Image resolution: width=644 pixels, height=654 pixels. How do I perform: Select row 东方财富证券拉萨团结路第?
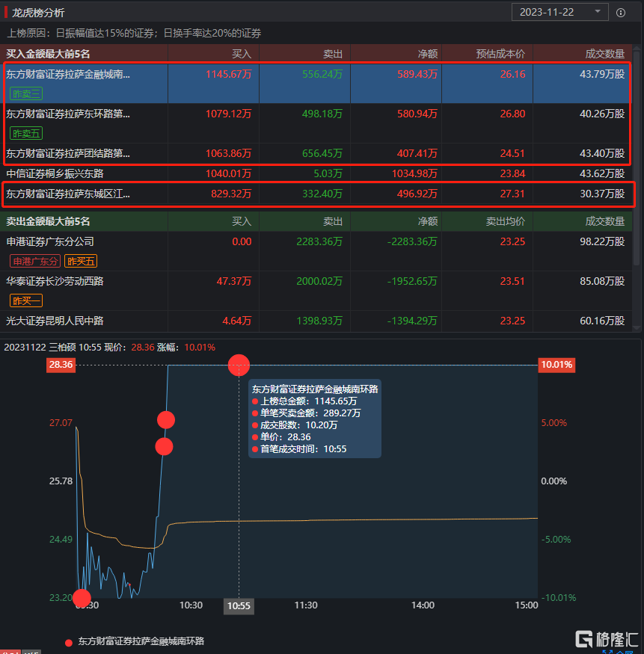click(x=316, y=153)
